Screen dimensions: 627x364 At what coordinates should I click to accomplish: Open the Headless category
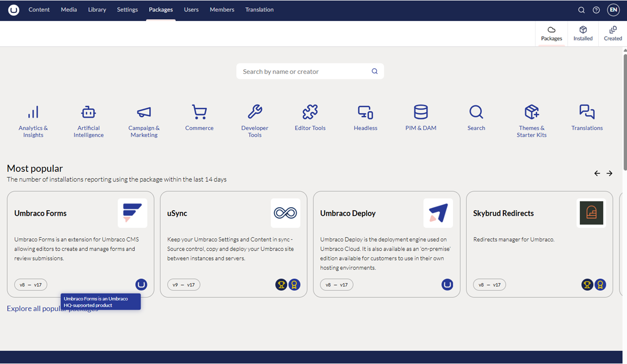[365, 118]
